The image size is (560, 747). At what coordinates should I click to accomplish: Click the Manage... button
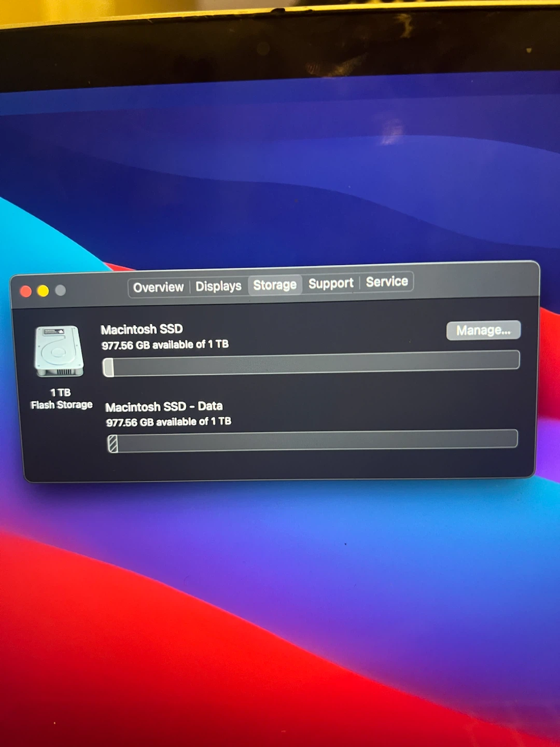(x=483, y=330)
